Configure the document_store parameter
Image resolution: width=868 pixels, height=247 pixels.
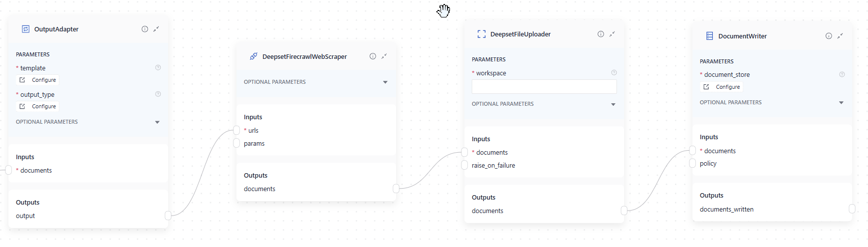[x=722, y=87]
